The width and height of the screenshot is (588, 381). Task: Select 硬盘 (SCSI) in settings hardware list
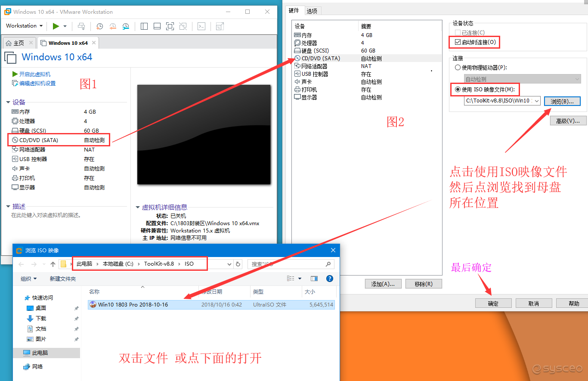point(367,51)
